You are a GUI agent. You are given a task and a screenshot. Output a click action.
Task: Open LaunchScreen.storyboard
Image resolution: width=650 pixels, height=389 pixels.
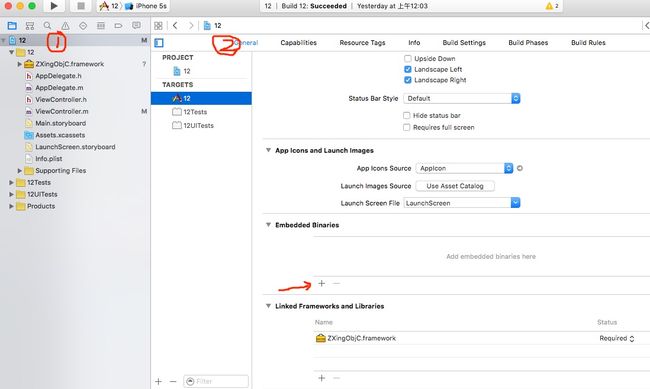[x=75, y=147]
